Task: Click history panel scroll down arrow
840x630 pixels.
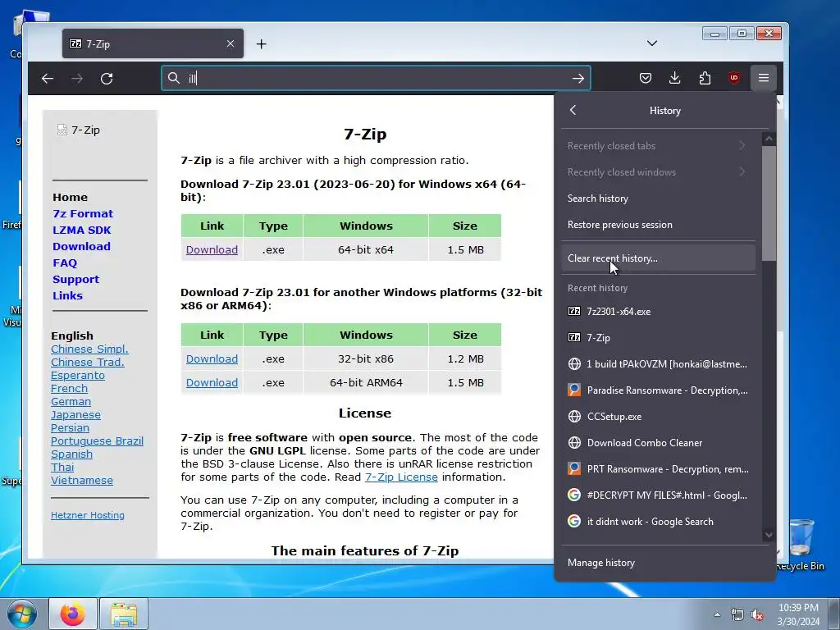Action: [x=769, y=535]
